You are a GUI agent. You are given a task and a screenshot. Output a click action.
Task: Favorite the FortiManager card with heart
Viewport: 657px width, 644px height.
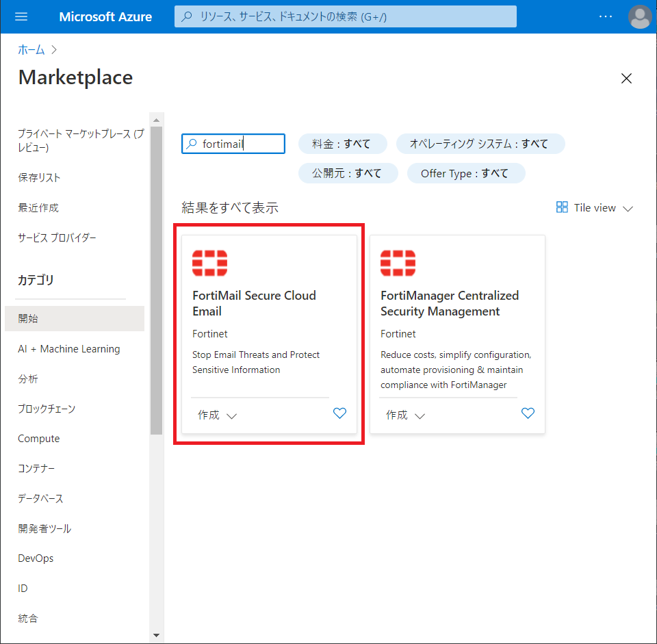tap(528, 413)
